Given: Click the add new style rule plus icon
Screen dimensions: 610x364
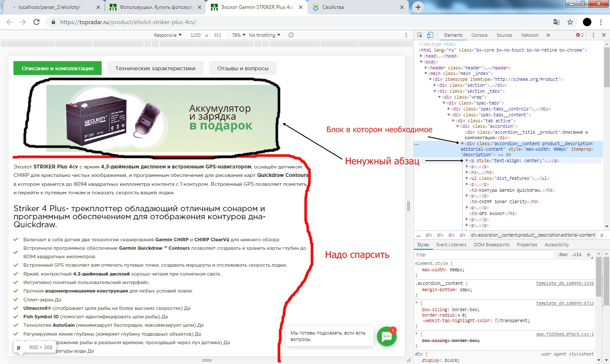Looking at the screenshot, I should 588,255.
